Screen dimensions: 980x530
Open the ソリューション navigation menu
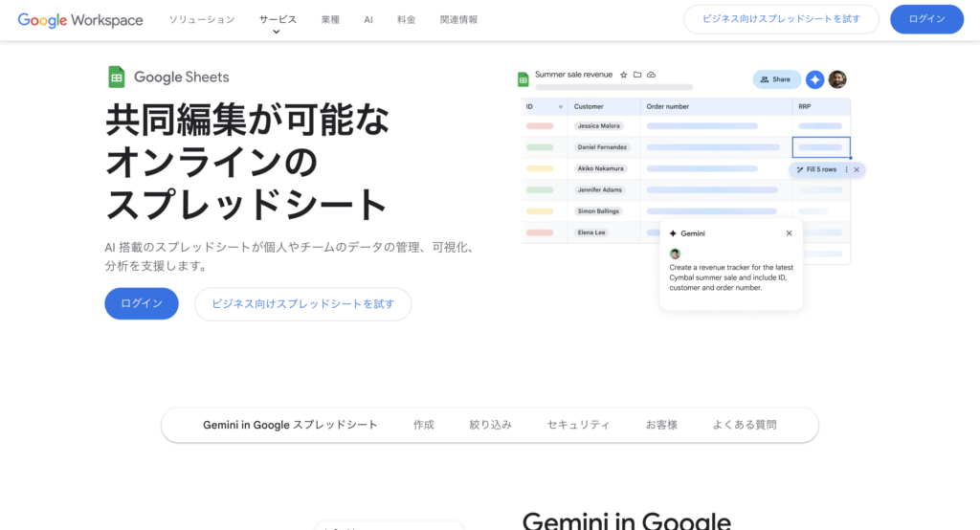[x=201, y=19]
